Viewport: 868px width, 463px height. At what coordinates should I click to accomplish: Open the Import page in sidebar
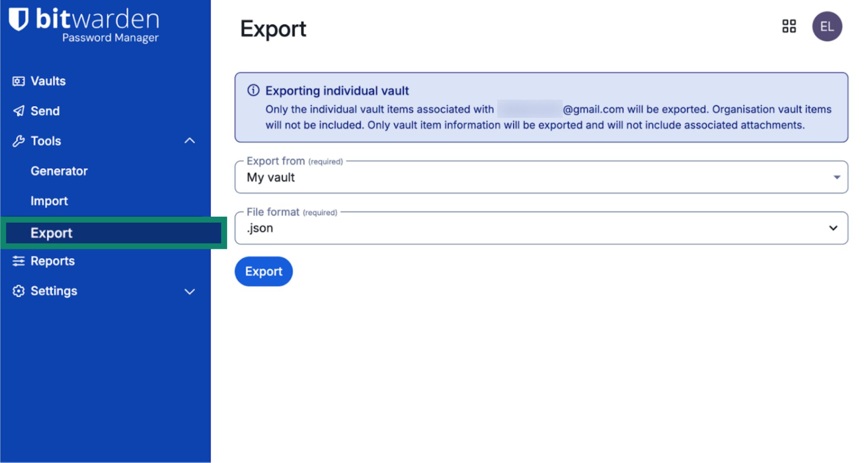[x=49, y=201]
